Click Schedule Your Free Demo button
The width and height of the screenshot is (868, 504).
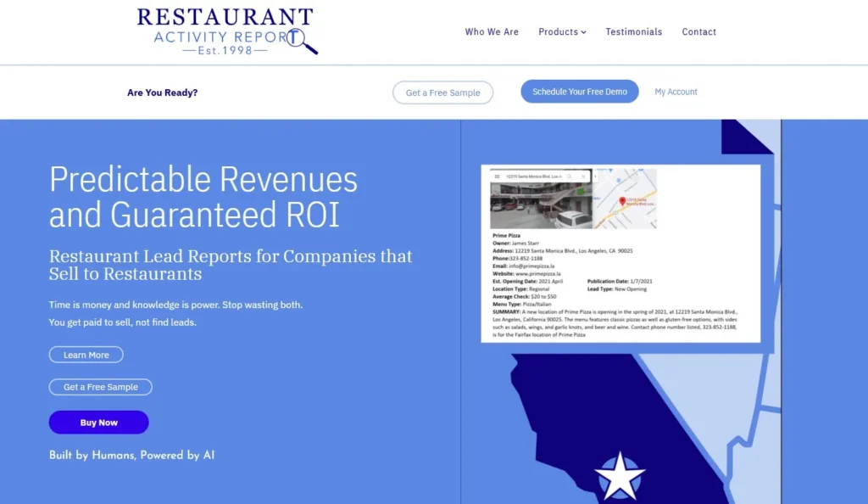pyautogui.click(x=580, y=92)
